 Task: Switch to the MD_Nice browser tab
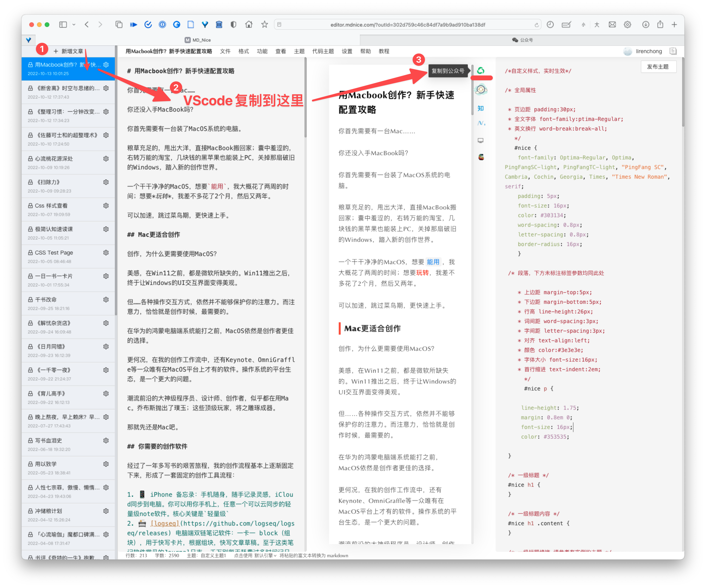(198, 40)
